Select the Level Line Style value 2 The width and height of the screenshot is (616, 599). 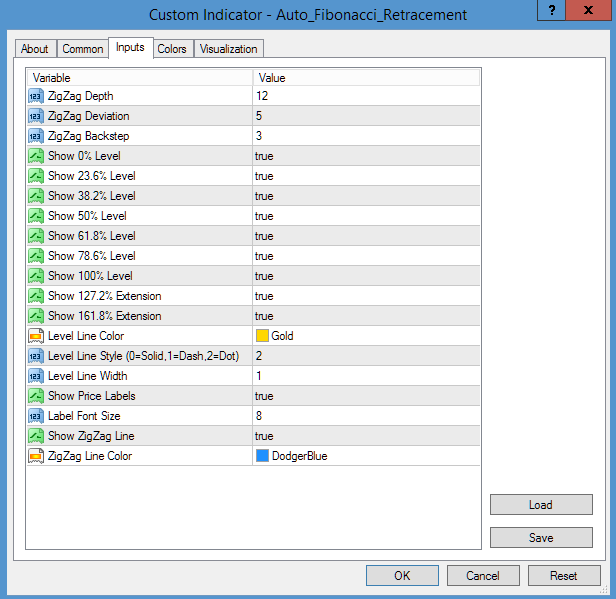pyautogui.click(x=259, y=357)
